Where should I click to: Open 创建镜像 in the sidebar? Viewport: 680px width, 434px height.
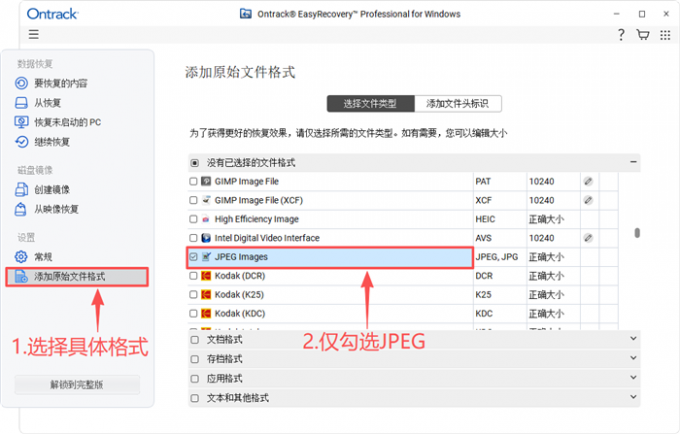[x=52, y=189]
